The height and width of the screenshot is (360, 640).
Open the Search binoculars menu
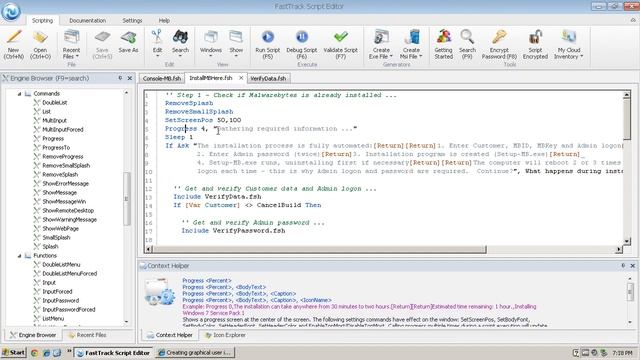tap(180, 43)
